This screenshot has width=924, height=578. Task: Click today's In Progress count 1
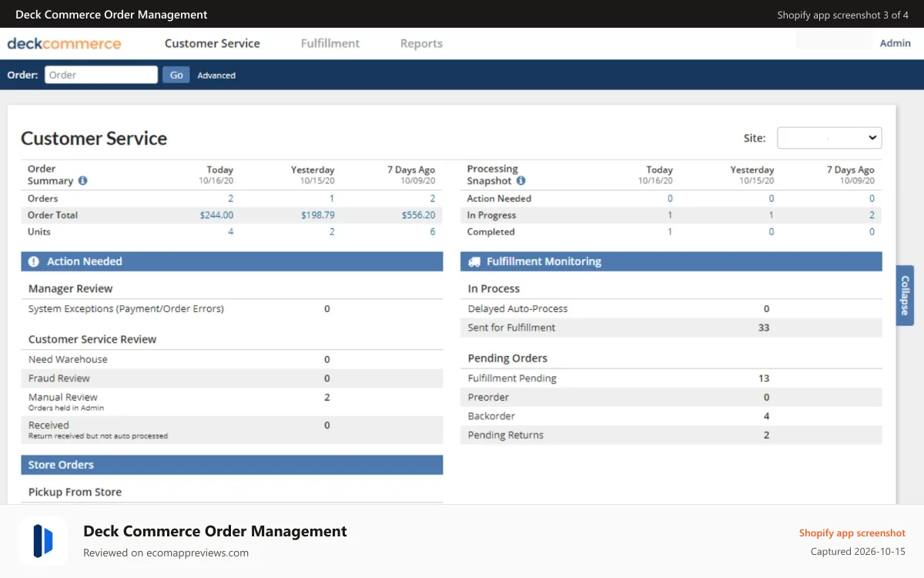click(x=670, y=216)
